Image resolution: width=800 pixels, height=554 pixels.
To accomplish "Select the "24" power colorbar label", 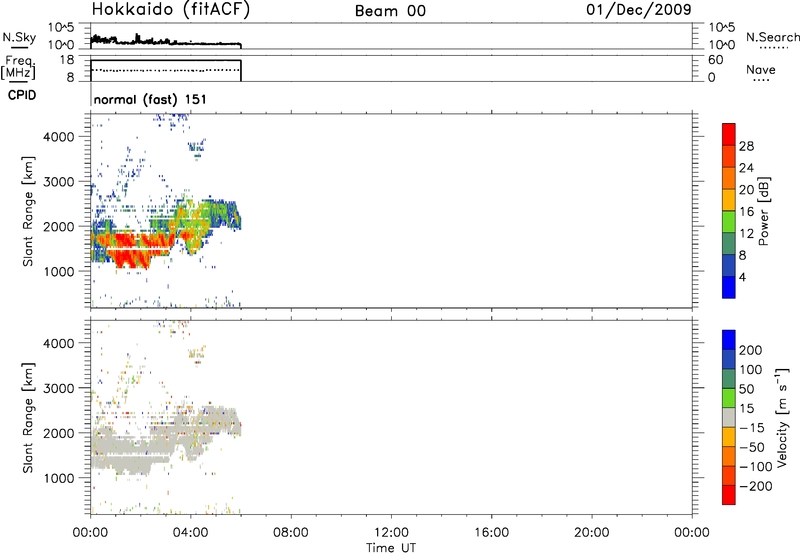I will click(x=746, y=168).
